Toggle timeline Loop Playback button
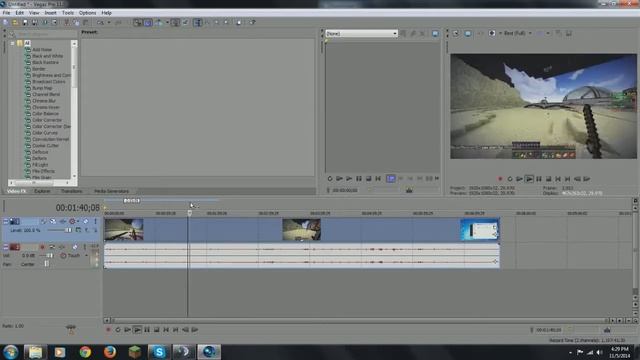640x360 pixels. pos(118,330)
